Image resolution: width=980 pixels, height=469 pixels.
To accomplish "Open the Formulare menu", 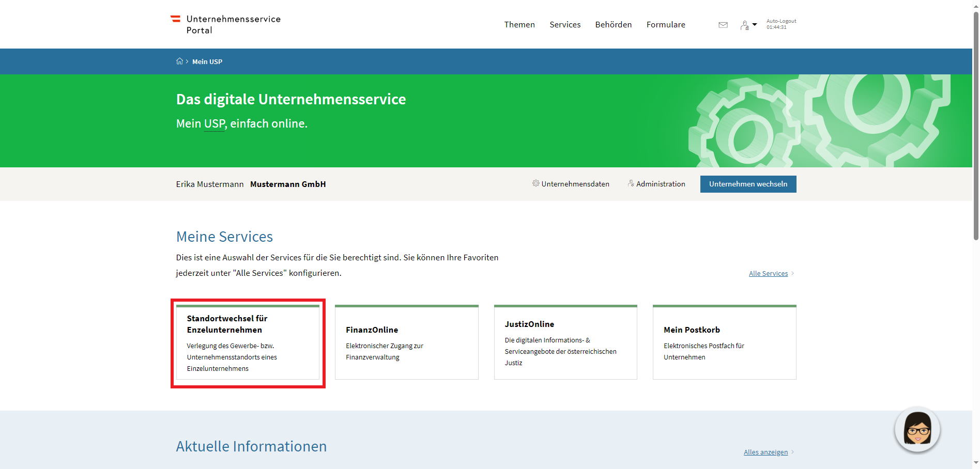I will point(666,25).
